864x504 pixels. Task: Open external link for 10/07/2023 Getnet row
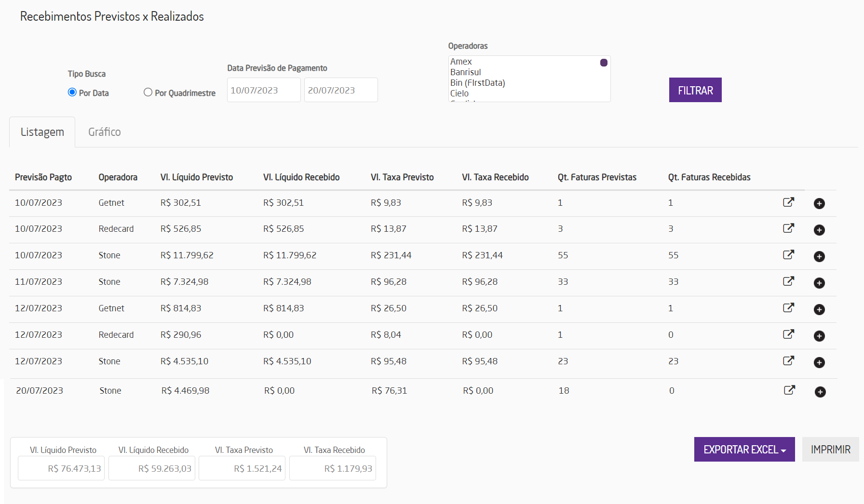tap(788, 202)
